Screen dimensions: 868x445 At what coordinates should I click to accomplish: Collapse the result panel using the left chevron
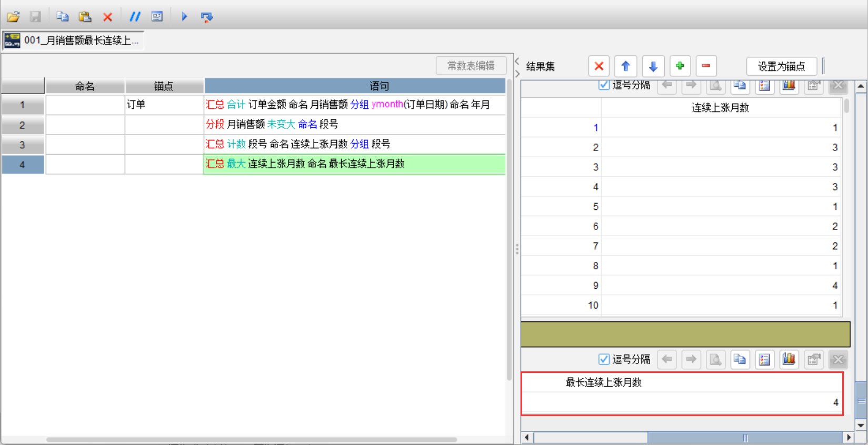pyautogui.click(x=517, y=61)
